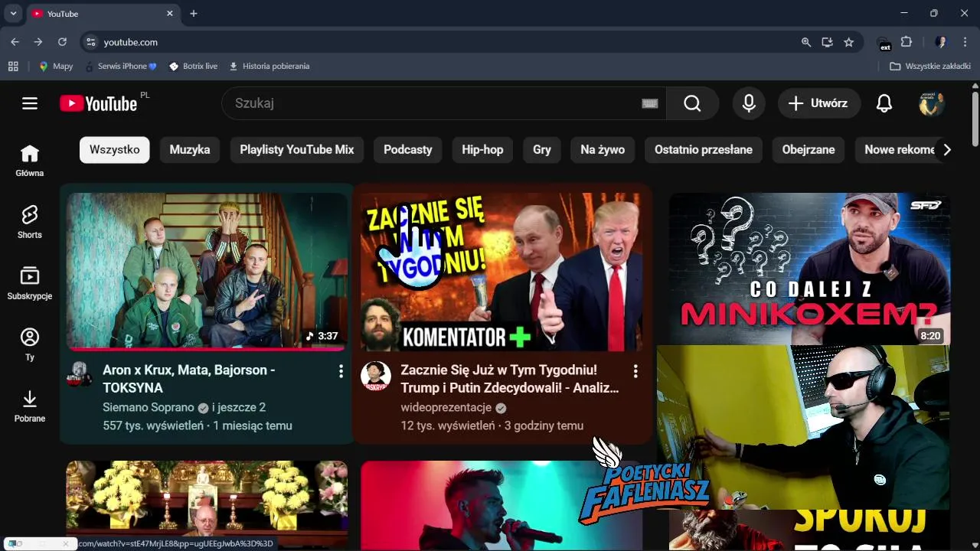Screen dimensions: 980x551
Task: Play the TOKSYNA video thumbnail
Action: (x=207, y=272)
